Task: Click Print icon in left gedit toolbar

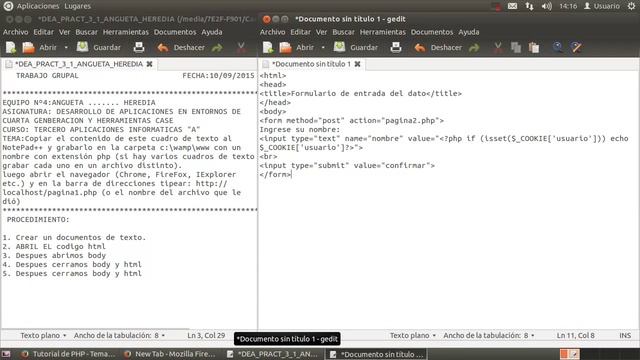Action: (x=139, y=47)
